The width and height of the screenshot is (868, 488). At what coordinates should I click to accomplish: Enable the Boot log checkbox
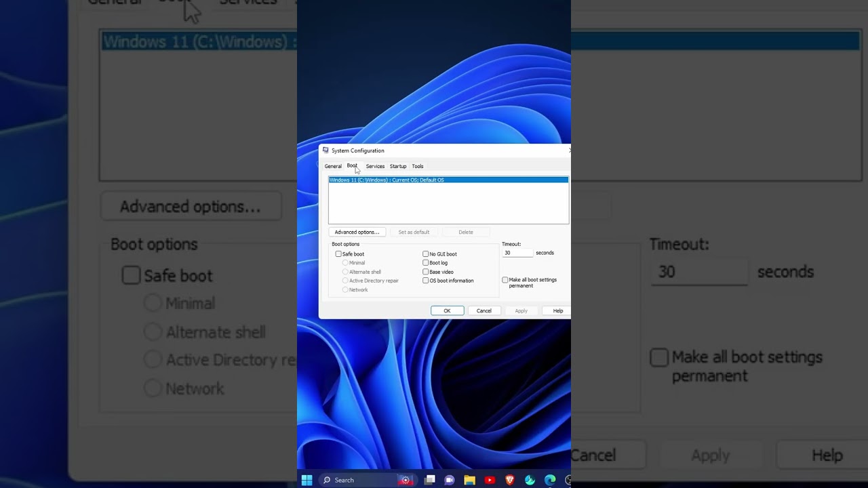(425, 263)
